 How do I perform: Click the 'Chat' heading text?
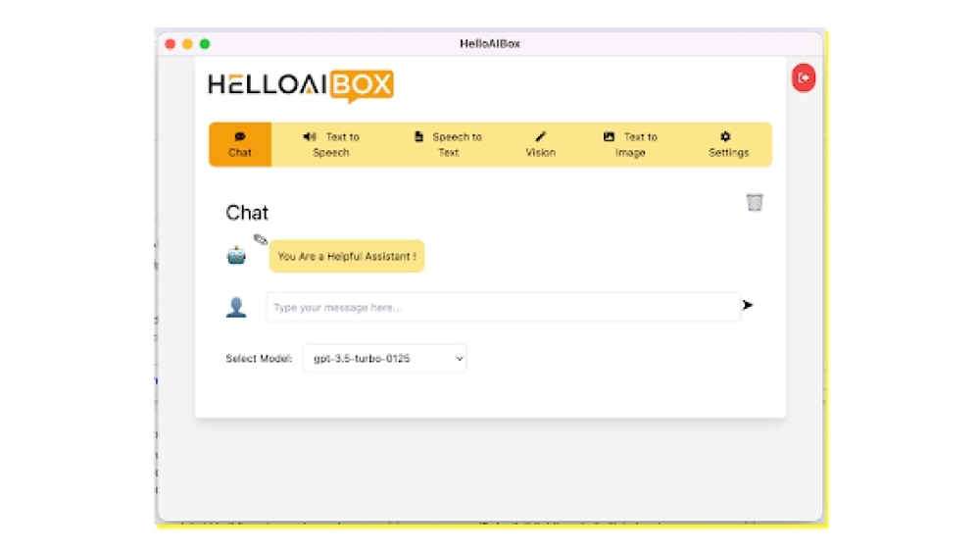247,213
